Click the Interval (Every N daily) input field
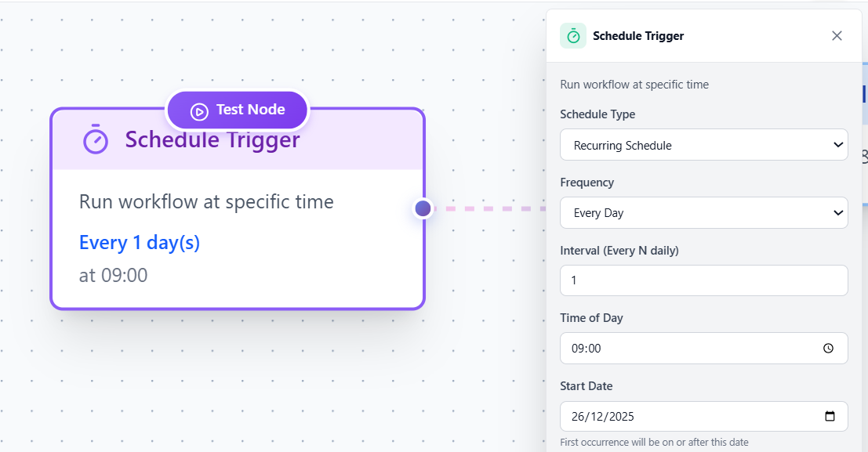The width and height of the screenshot is (868, 452). point(703,280)
